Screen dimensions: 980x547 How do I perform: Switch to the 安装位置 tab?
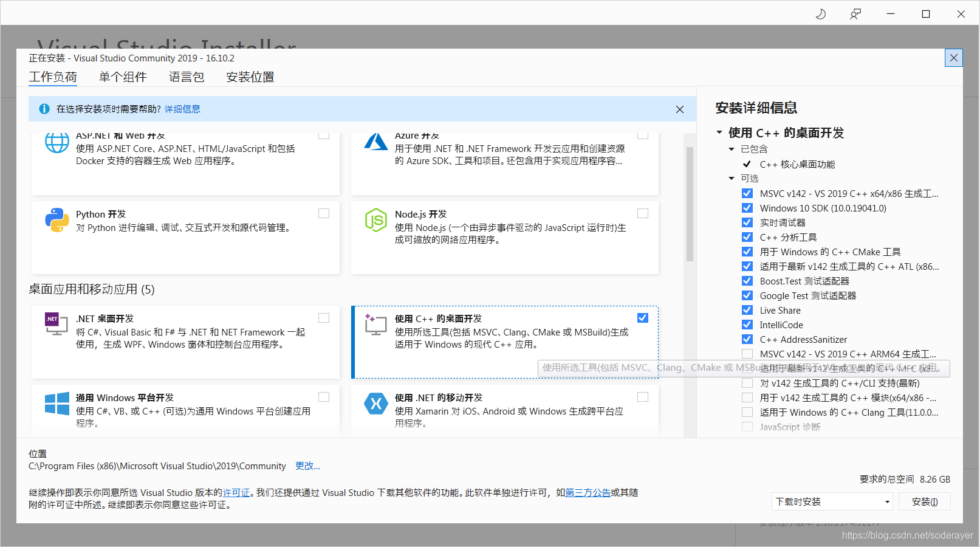coord(250,77)
